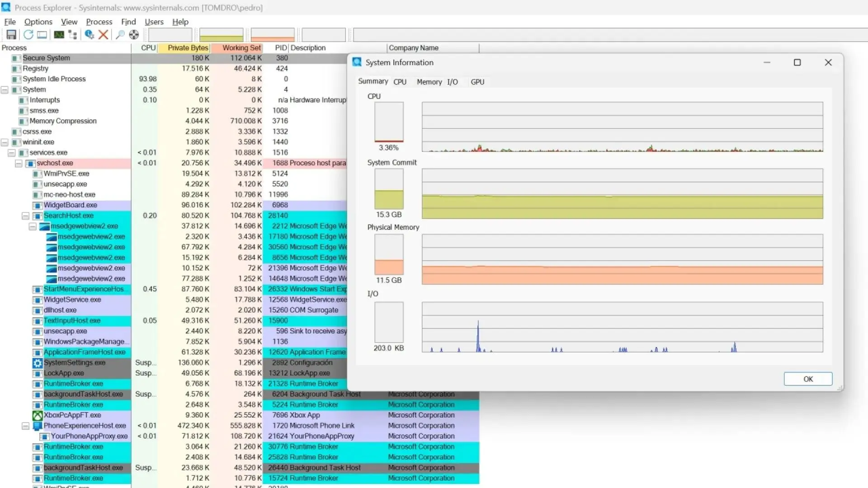
Task: Click the CPU history graph in System Information
Action: click(622, 127)
